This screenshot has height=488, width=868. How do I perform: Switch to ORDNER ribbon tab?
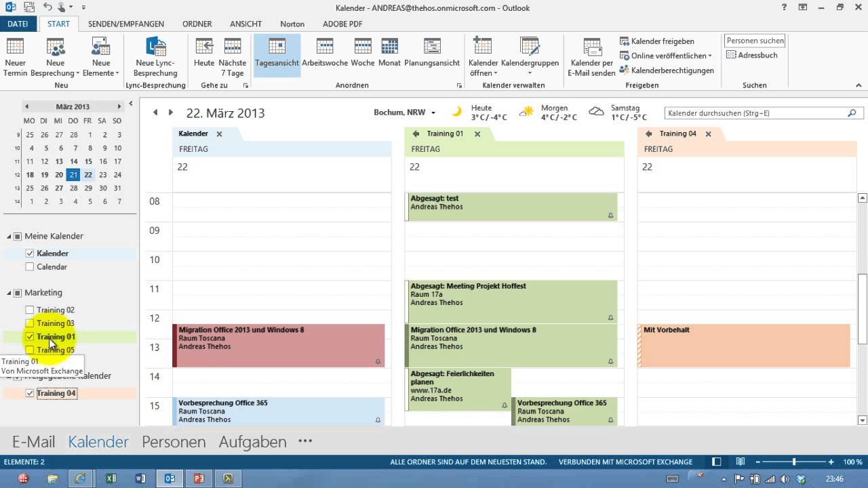pyautogui.click(x=197, y=24)
